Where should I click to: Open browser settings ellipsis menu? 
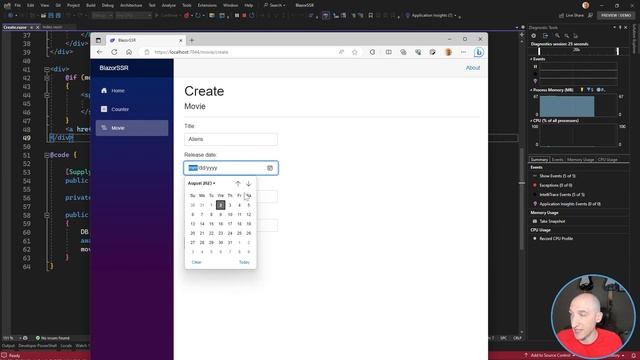point(463,52)
